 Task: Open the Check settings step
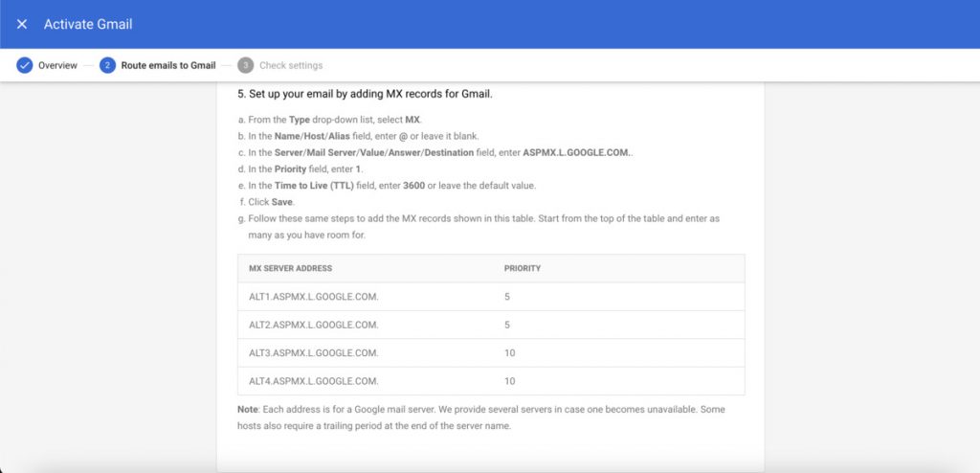[291, 65]
